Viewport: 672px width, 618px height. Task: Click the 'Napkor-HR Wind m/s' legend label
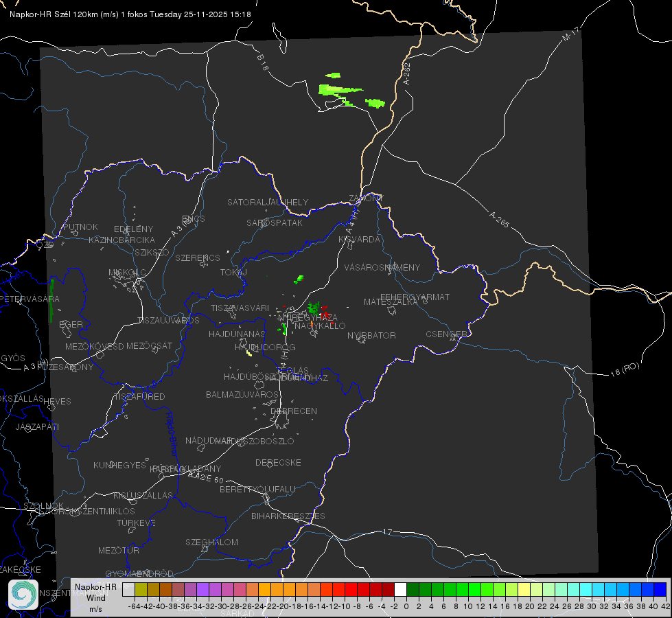coord(95,597)
